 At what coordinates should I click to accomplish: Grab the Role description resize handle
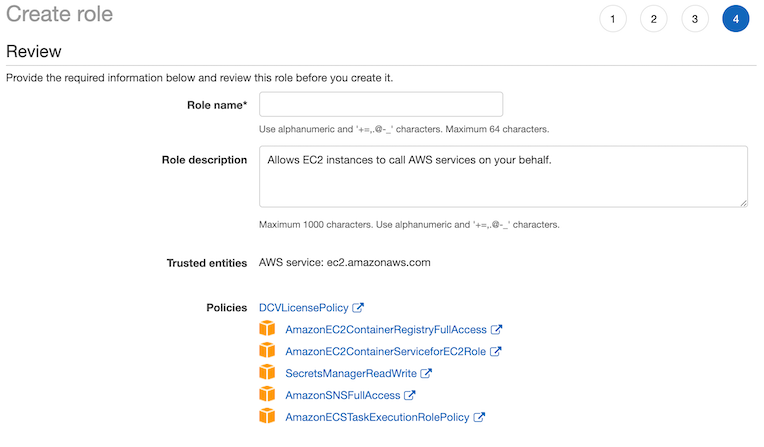click(x=744, y=203)
